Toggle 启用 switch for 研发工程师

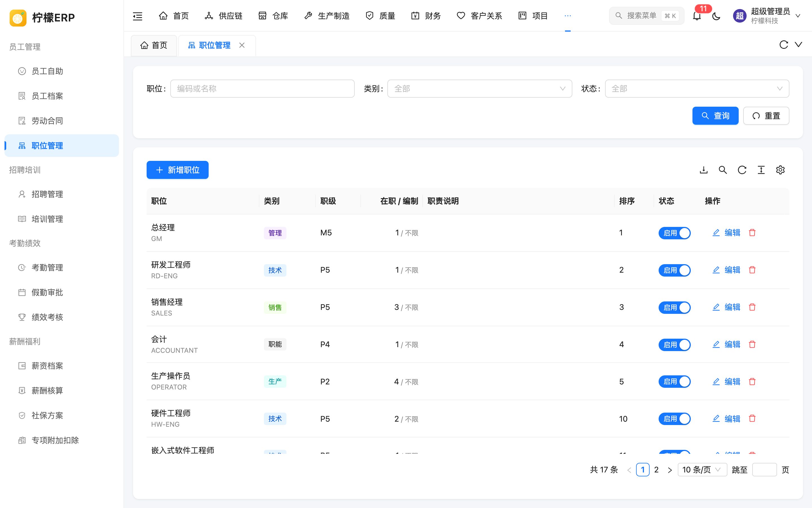pos(674,270)
